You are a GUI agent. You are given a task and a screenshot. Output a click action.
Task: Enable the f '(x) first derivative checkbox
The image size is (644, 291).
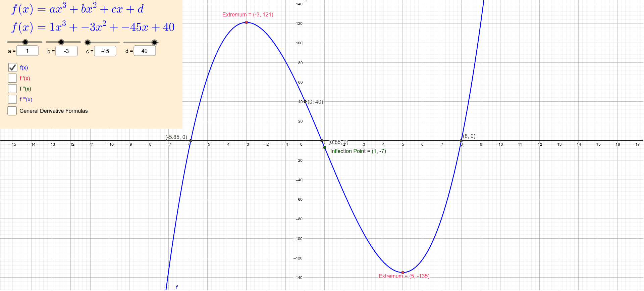pos(12,78)
